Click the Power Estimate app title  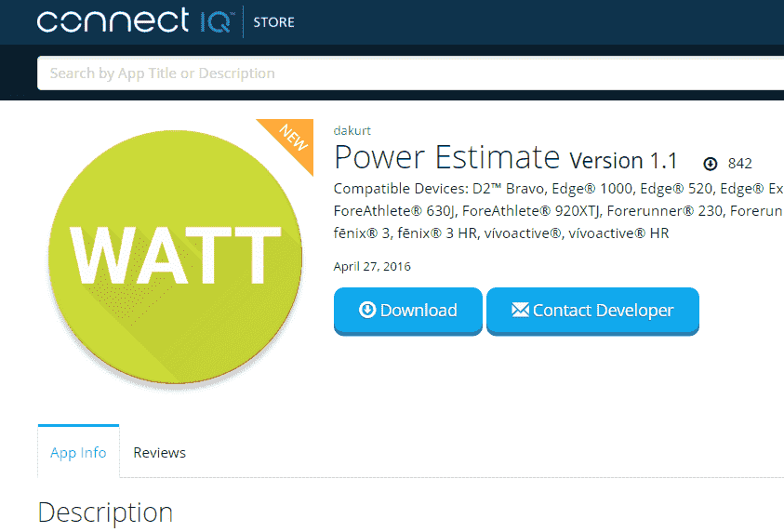pyautogui.click(x=446, y=158)
